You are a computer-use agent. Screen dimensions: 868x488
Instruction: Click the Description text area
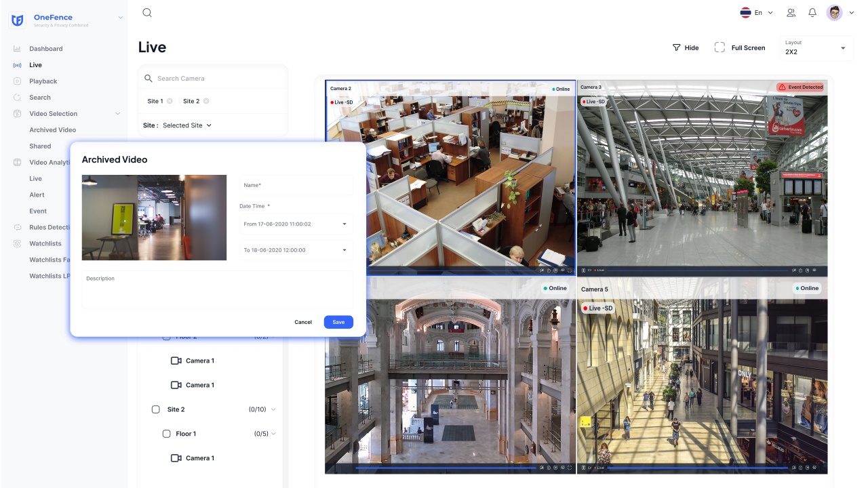[x=218, y=290]
